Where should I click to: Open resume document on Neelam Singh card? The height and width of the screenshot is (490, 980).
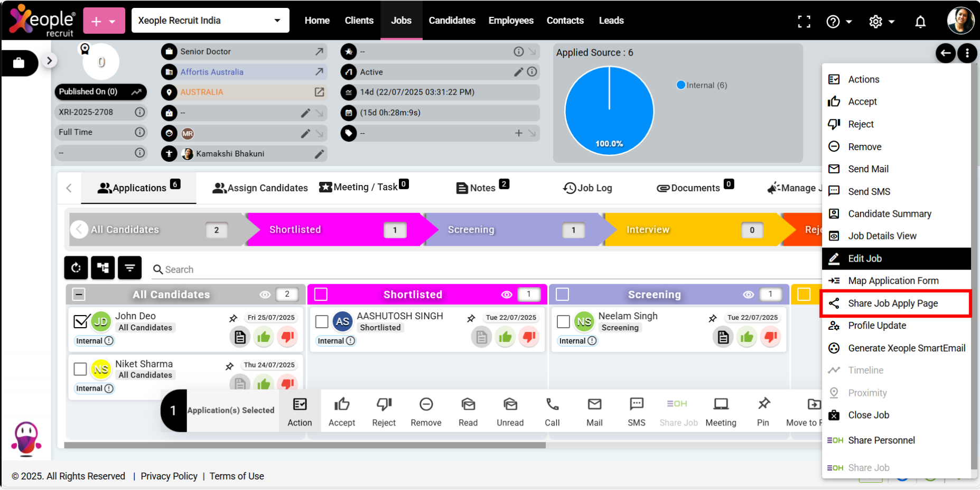click(723, 337)
